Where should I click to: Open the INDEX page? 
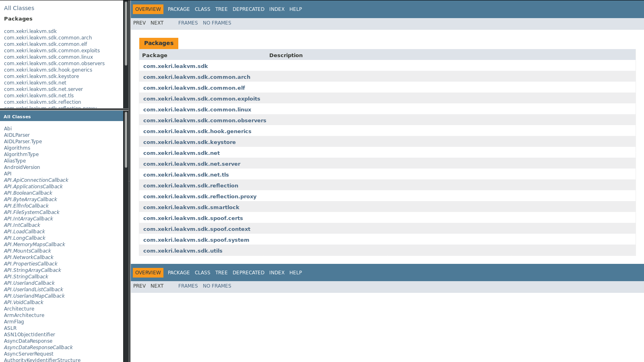[277, 9]
